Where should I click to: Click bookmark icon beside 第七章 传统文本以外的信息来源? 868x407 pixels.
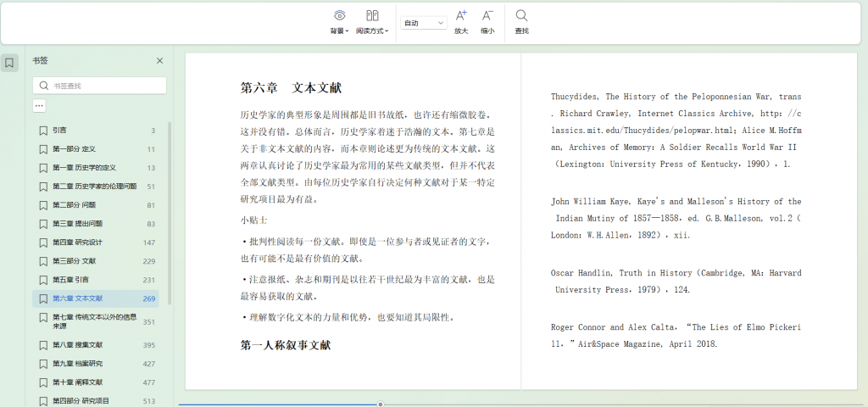point(43,318)
